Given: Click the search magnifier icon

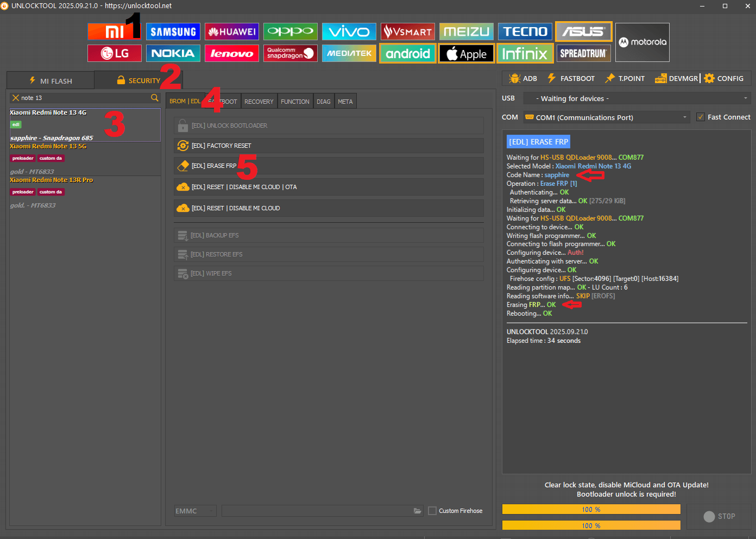Looking at the screenshot, I should [x=155, y=98].
